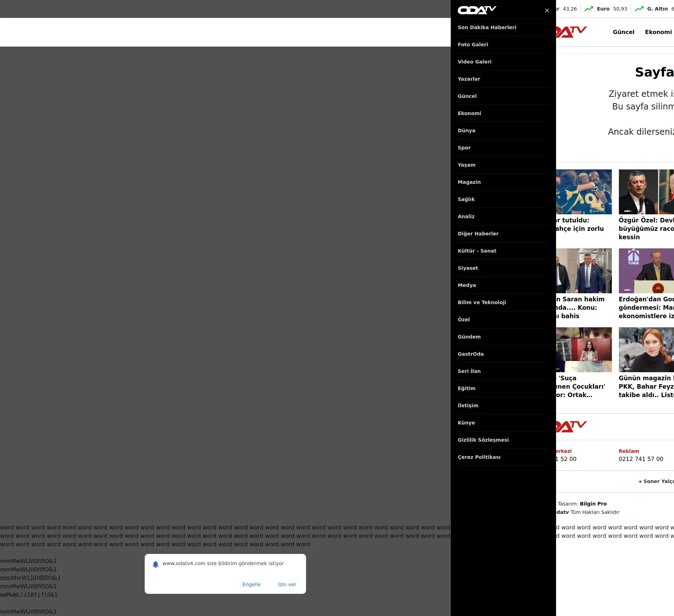Close the side menu with X icon
Screen dimensions: 674x616
pos(547,11)
